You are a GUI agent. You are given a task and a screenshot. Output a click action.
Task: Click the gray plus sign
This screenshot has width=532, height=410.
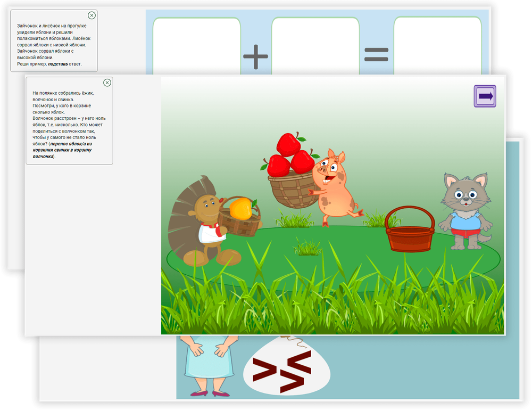tap(256, 56)
